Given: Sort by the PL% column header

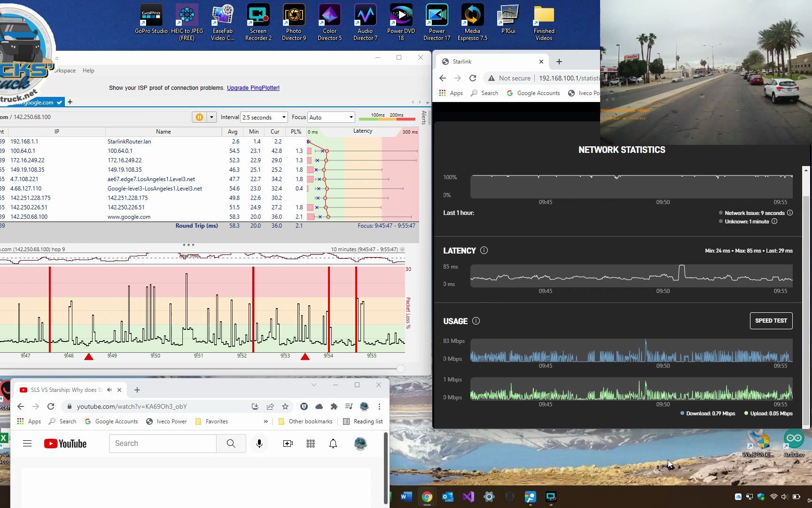Looking at the screenshot, I should 296,132.
